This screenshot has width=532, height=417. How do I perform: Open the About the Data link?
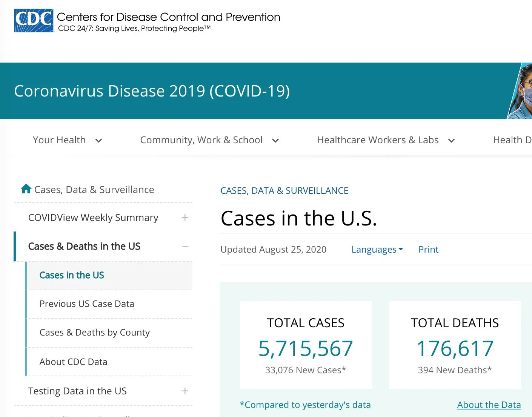(489, 405)
